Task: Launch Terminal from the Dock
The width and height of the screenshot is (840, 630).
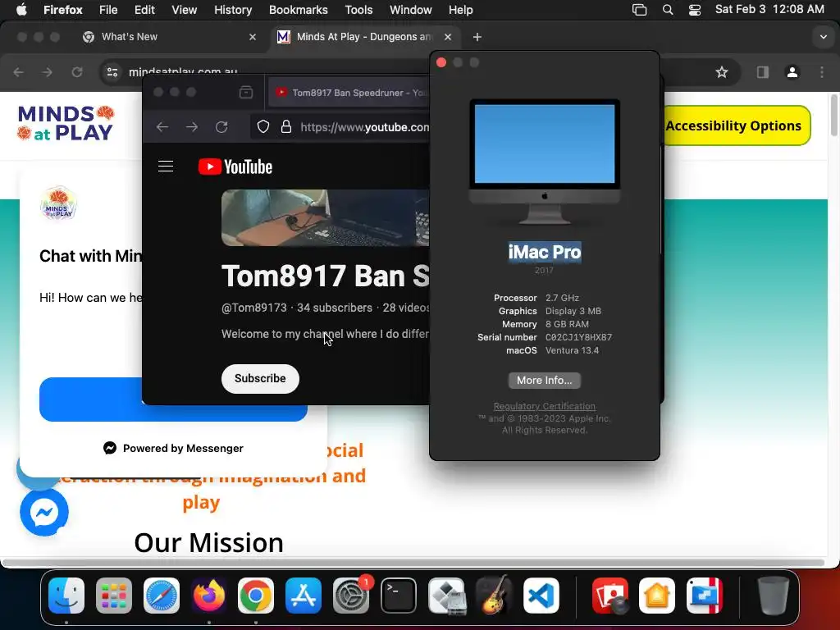Action: [x=399, y=596]
